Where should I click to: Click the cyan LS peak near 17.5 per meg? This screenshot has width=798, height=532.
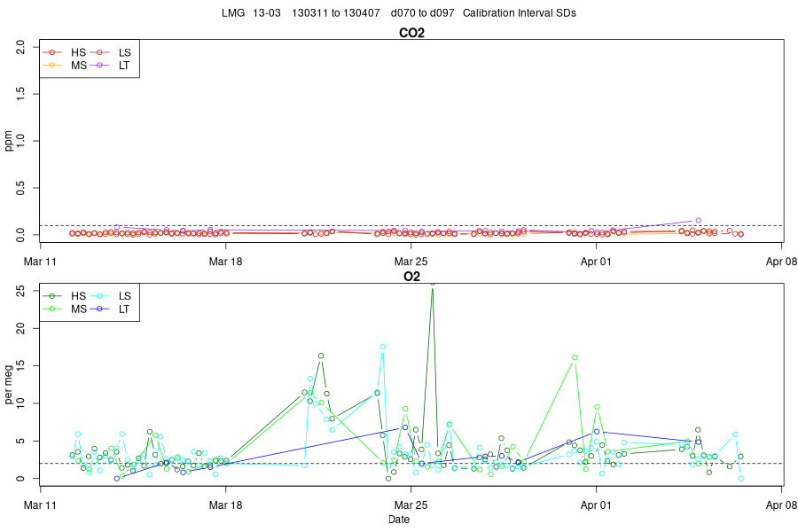coord(383,347)
